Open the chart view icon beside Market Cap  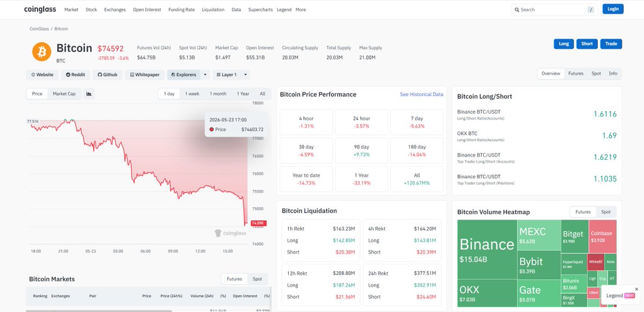tap(89, 94)
